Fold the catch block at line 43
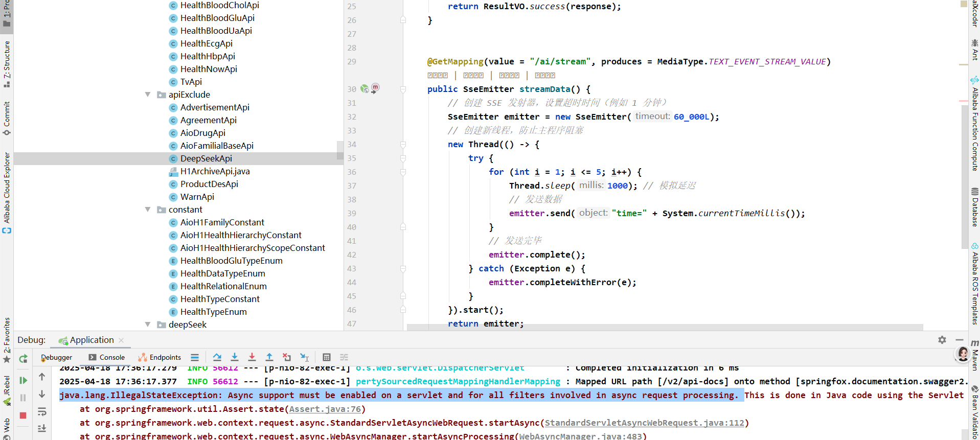The height and width of the screenshot is (440, 980). pyautogui.click(x=403, y=269)
